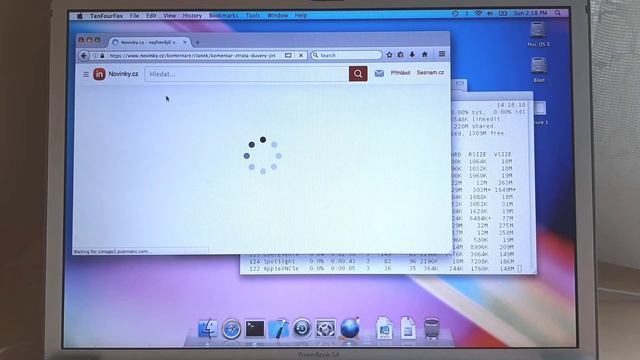Open the Window menu

tap(278, 15)
